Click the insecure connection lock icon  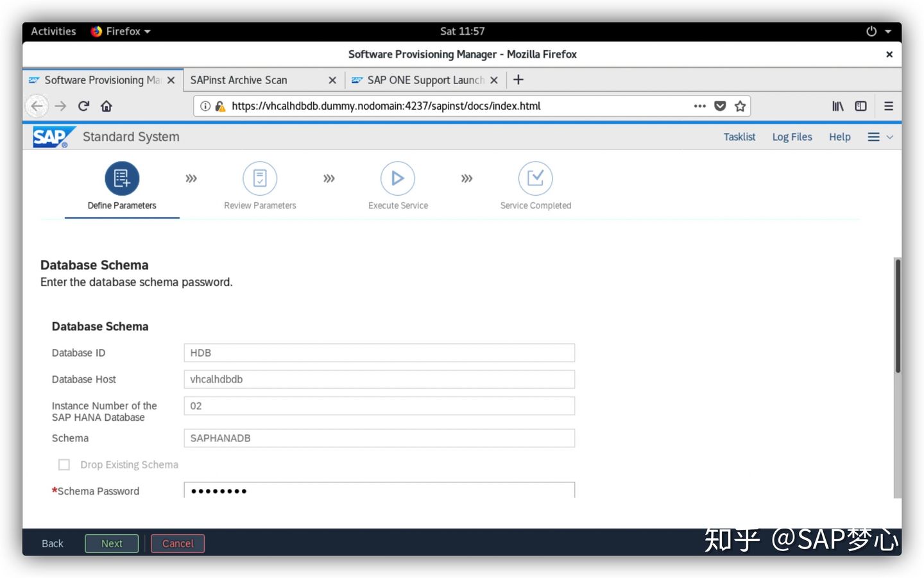[220, 106]
